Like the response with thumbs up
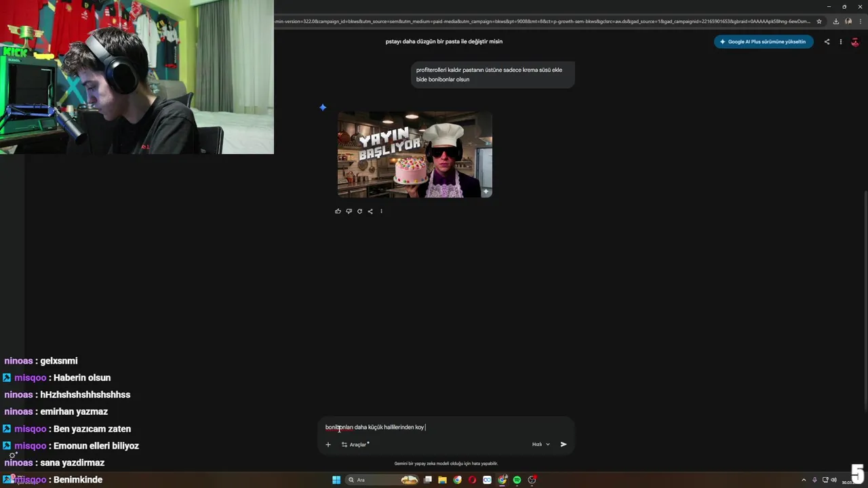The height and width of the screenshot is (488, 868). tap(338, 211)
